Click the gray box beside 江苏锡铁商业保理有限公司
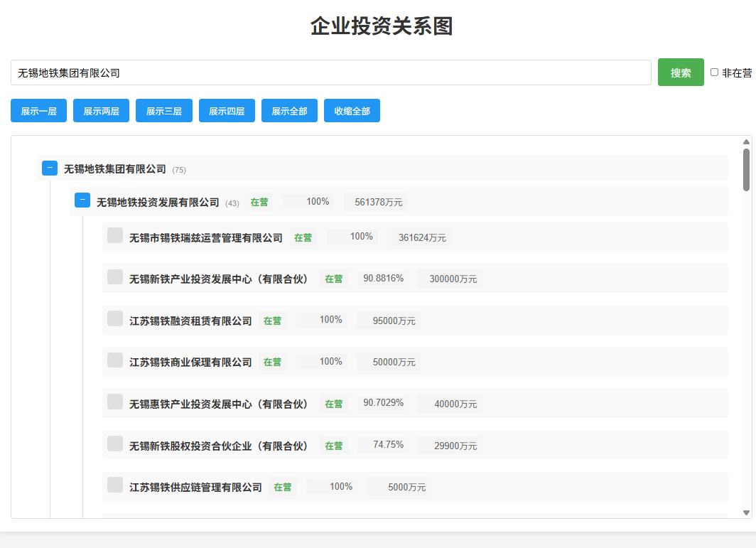This screenshot has height=548, width=756. point(115,360)
